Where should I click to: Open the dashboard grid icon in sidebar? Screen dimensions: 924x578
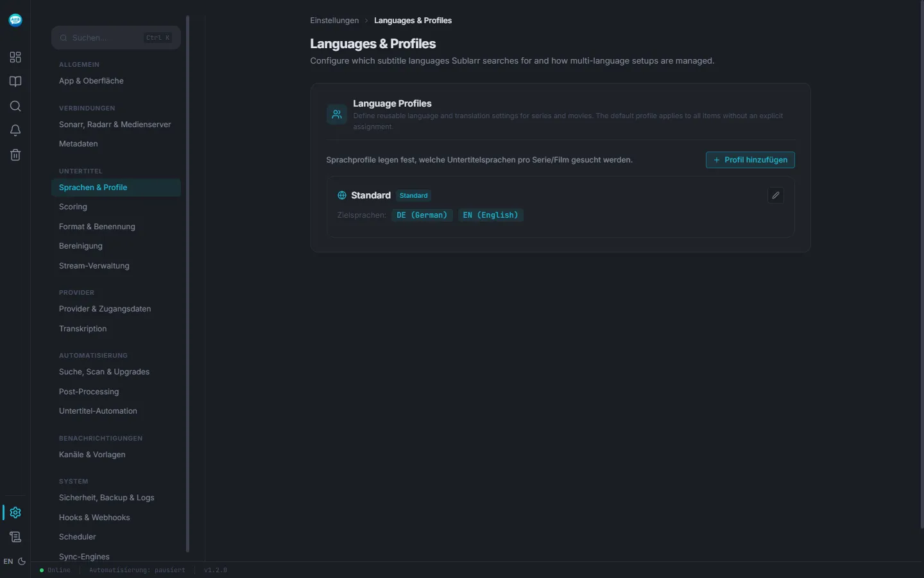point(15,57)
